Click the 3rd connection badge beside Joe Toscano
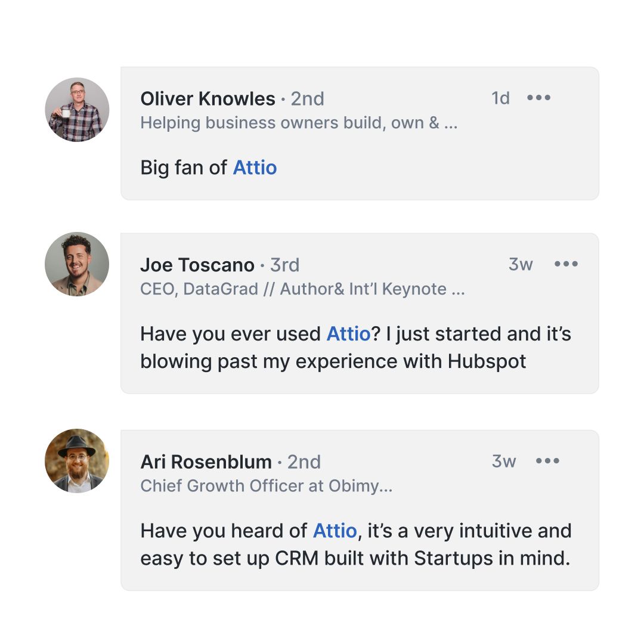 [284, 265]
